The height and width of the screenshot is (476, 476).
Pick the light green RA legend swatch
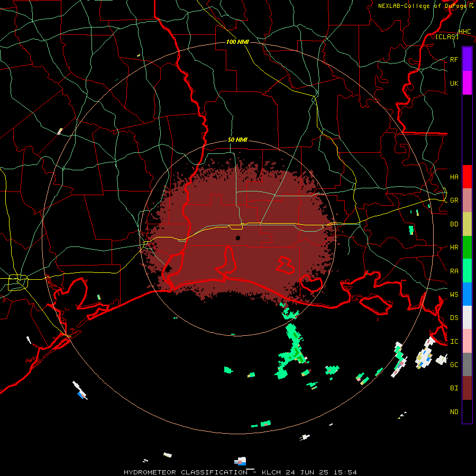[467, 271]
